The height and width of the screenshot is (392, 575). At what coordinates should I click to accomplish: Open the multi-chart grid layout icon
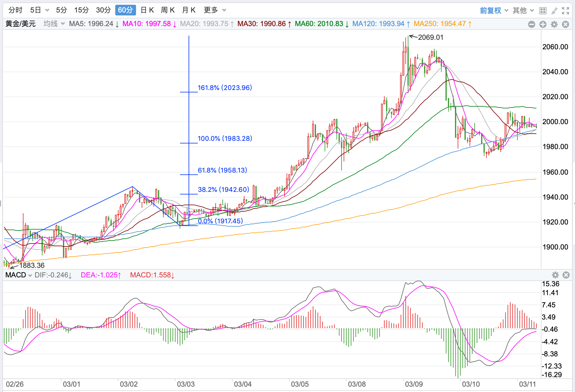(x=543, y=11)
